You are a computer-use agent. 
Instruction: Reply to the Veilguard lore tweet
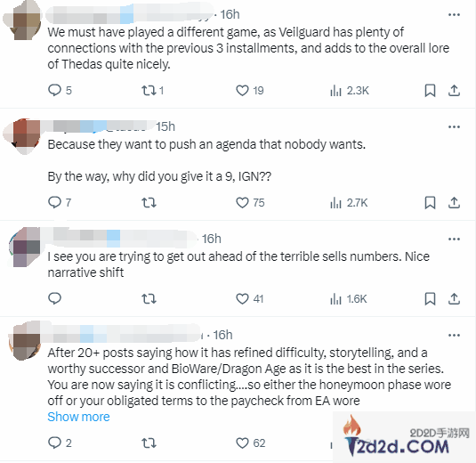[60, 90]
